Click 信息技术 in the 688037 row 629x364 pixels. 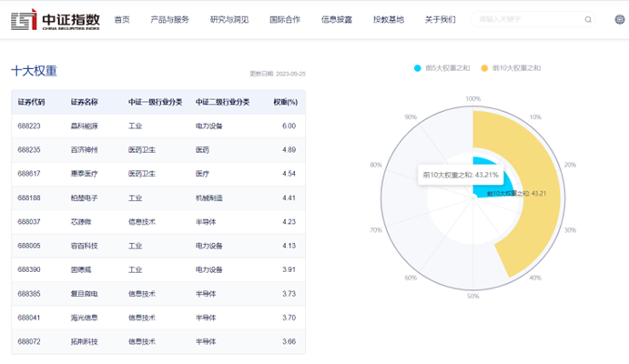pos(142,222)
